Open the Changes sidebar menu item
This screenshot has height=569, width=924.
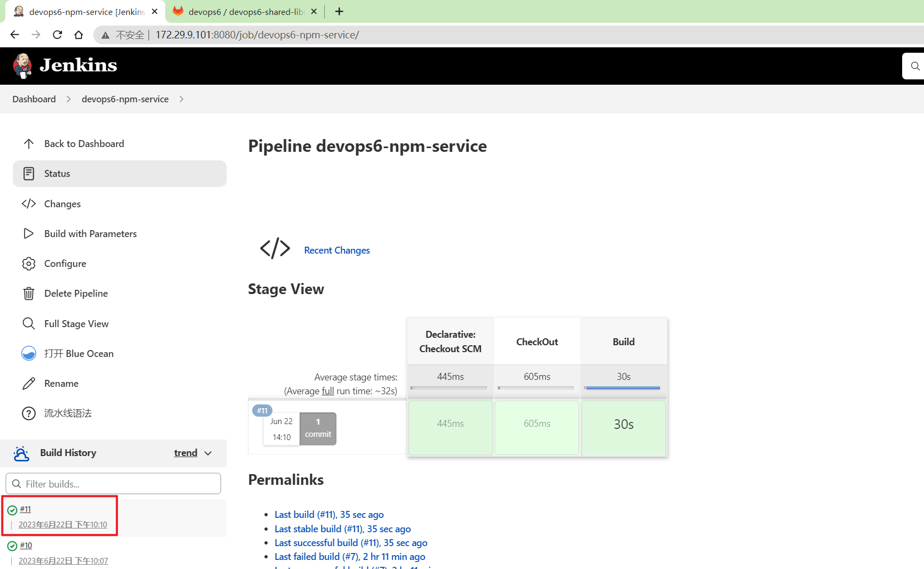(119, 204)
